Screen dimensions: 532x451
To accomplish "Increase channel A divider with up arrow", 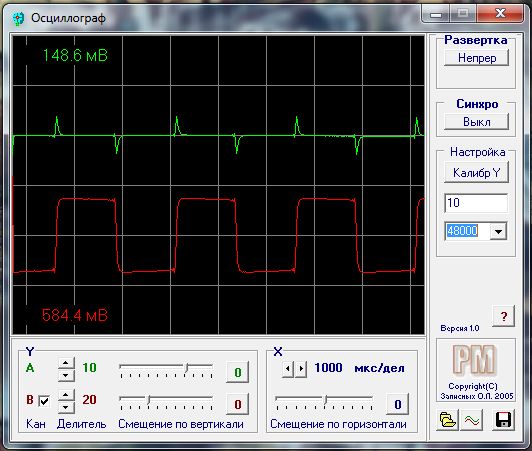I will pos(66,363).
